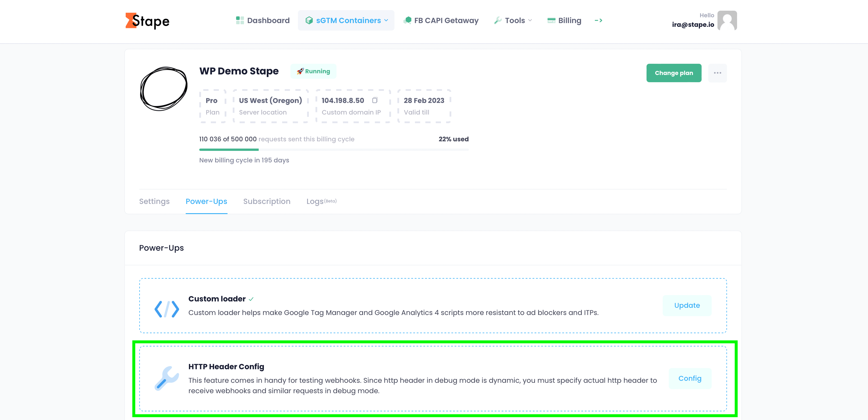Click the Custom loader code icon
Image resolution: width=868 pixels, height=420 pixels.
pyautogui.click(x=167, y=309)
